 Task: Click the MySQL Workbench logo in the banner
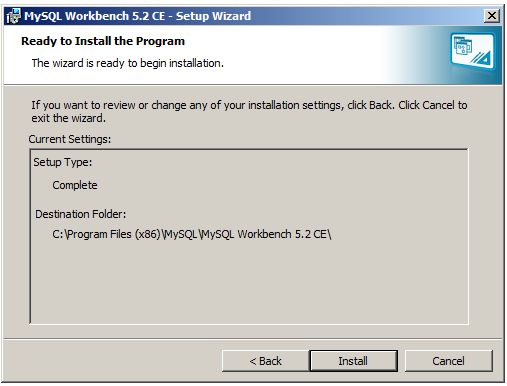pos(473,51)
